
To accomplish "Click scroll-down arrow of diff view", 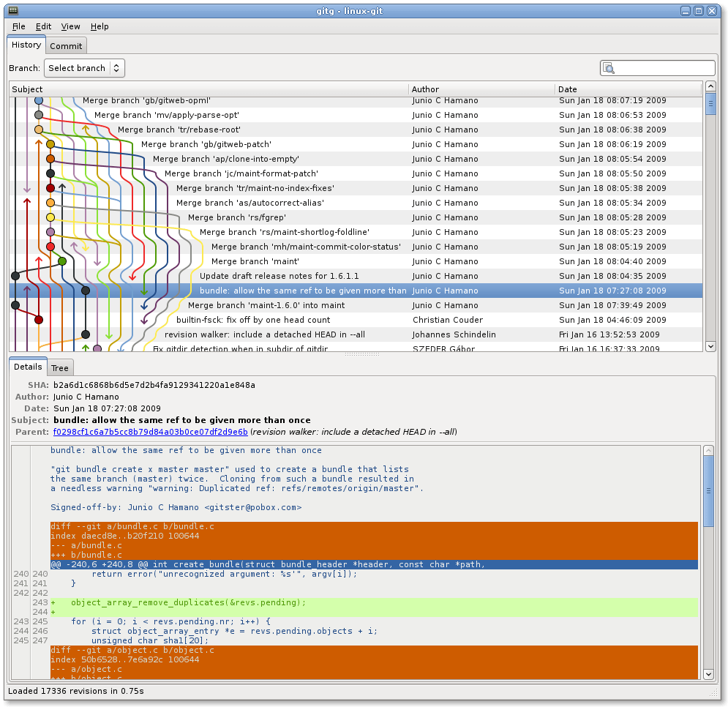I will point(708,674).
